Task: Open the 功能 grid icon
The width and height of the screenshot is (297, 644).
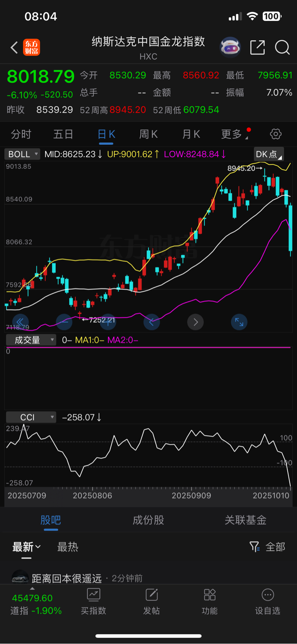Action: tap(210, 595)
